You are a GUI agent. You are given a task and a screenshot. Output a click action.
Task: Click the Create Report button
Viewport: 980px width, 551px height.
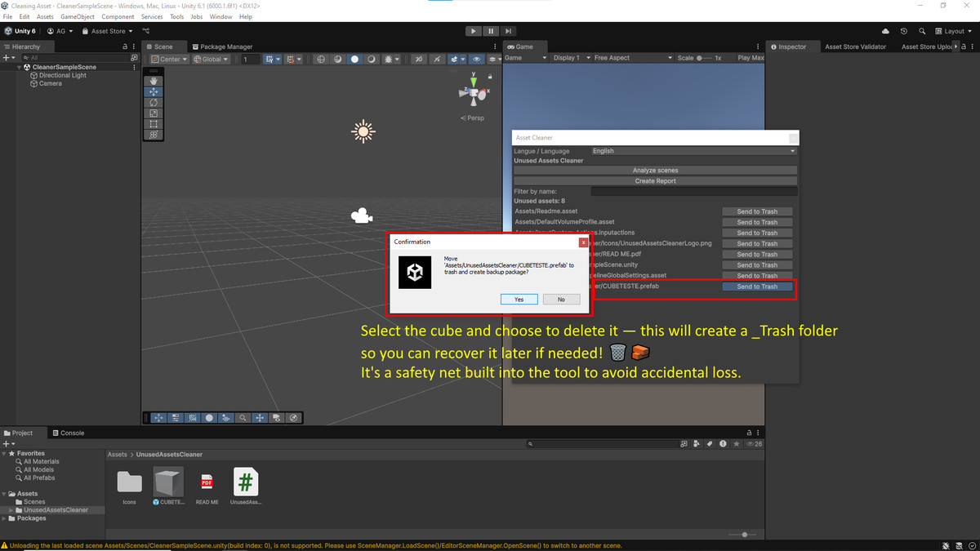[655, 181]
